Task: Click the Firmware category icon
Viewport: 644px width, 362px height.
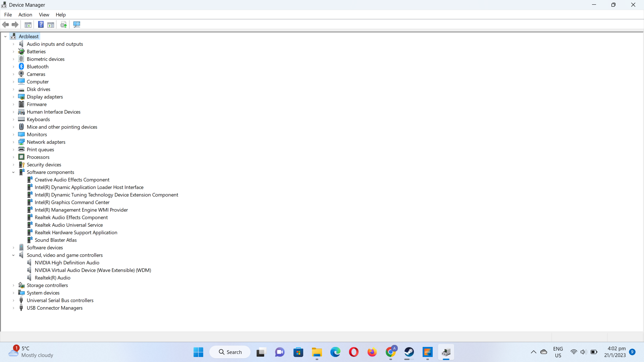Action: pyautogui.click(x=21, y=104)
